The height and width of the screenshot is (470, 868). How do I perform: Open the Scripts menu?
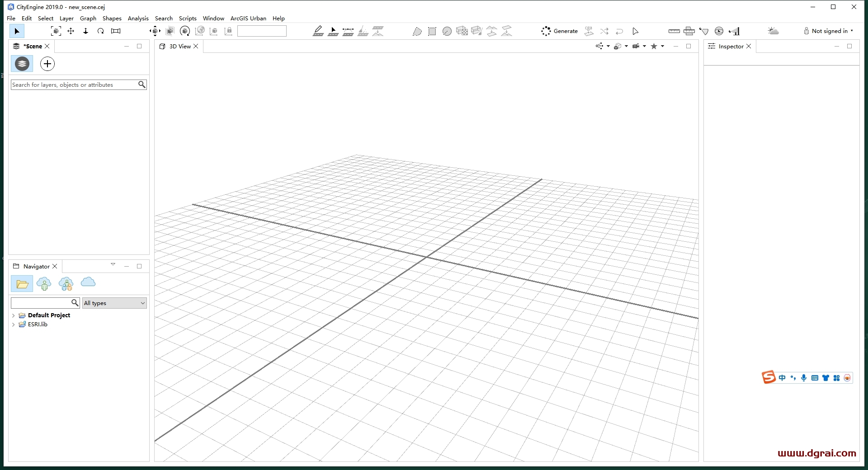coord(188,19)
